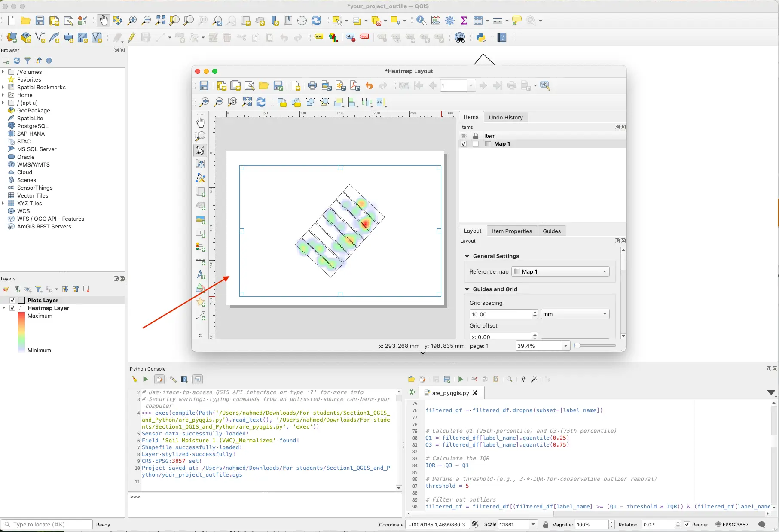This screenshot has height=532, width=779.
Task: Click Run Script play icon in editor
Action: point(460,379)
